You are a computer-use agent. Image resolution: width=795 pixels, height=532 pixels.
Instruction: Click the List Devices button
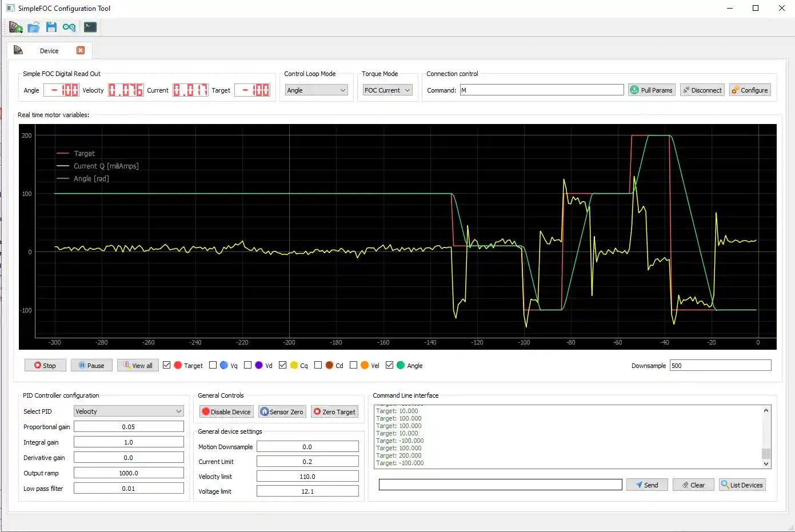pyautogui.click(x=742, y=485)
